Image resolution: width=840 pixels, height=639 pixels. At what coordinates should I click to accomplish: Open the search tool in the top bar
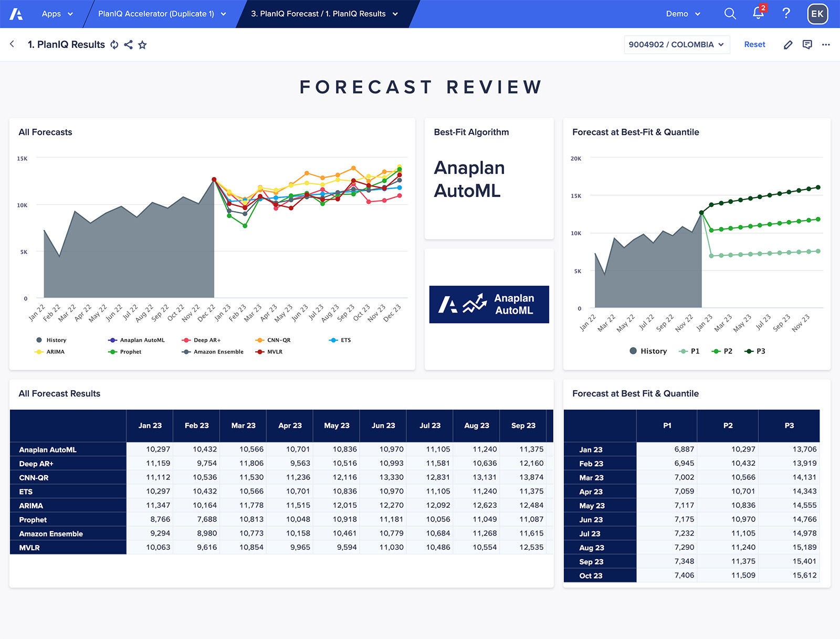click(x=729, y=14)
